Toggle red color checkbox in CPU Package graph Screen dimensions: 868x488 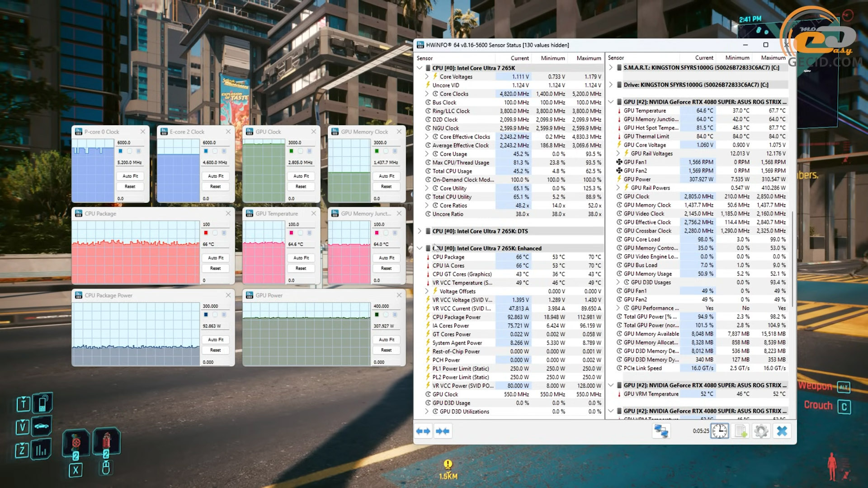[206, 233]
